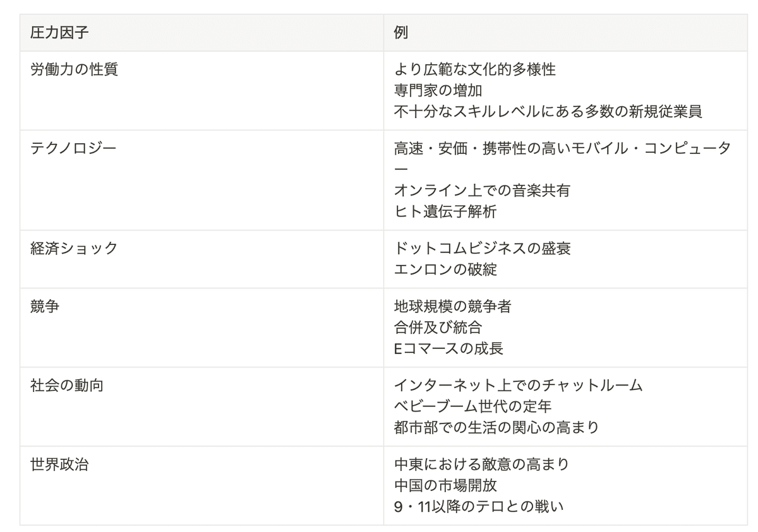
Task: Click the 競争 row label
Action: pos(45,307)
